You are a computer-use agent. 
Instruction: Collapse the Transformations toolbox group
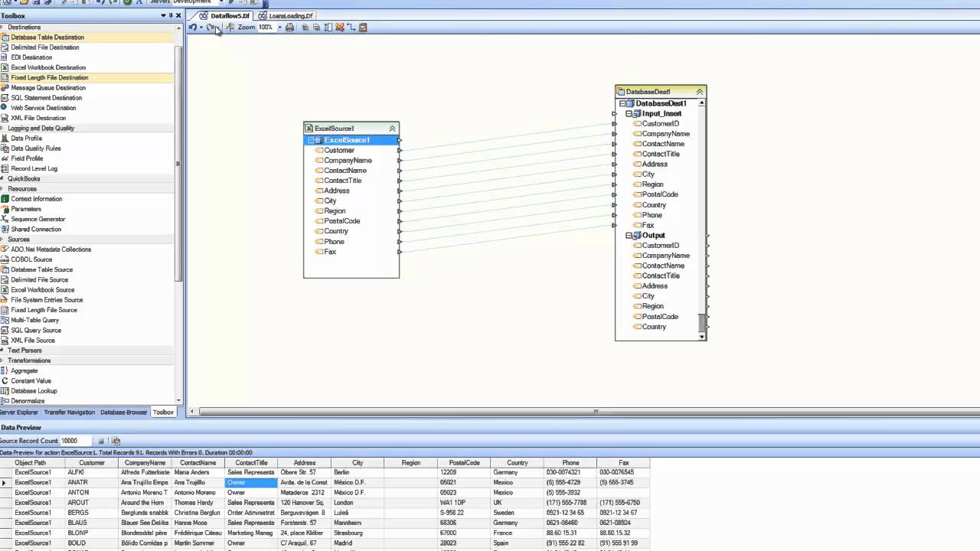(3, 360)
